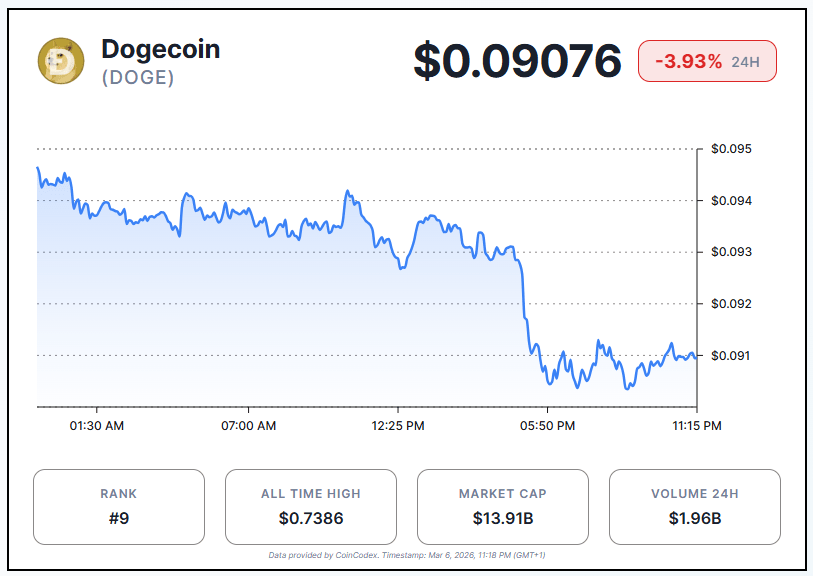The width and height of the screenshot is (813, 576).
Task: Click the $0.092 price axis label
Action: [731, 304]
